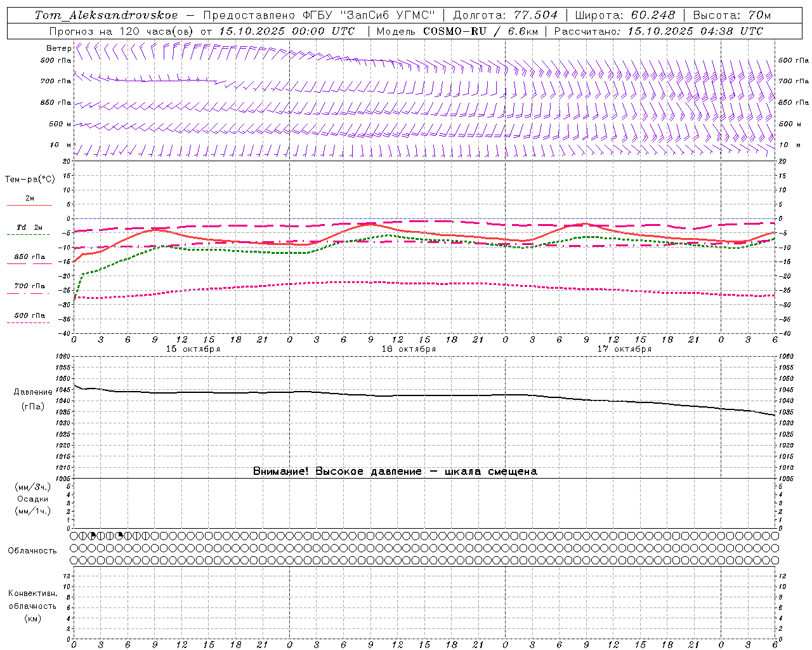Click the first partially filled cloud circle

[x=92, y=536]
